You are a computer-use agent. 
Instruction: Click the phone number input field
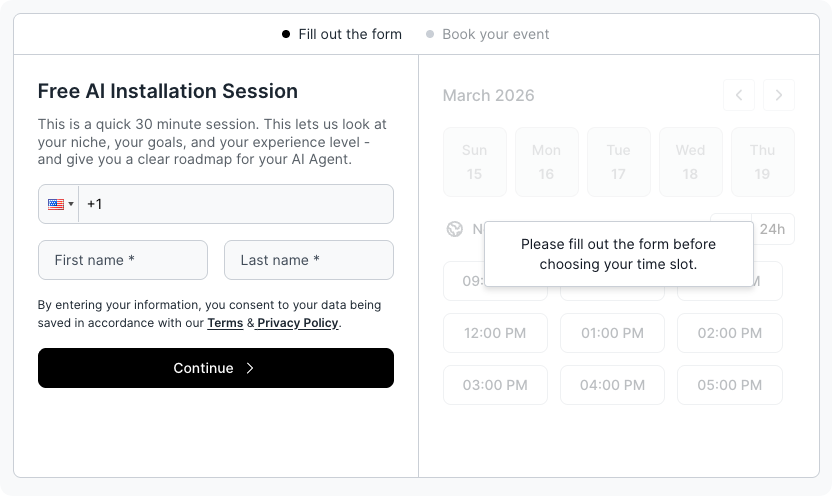pos(235,204)
